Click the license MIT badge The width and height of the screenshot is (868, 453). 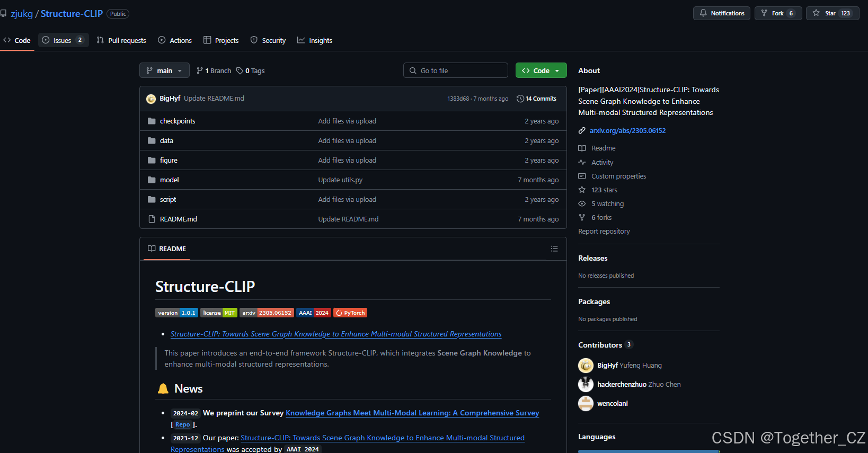coord(219,313)
